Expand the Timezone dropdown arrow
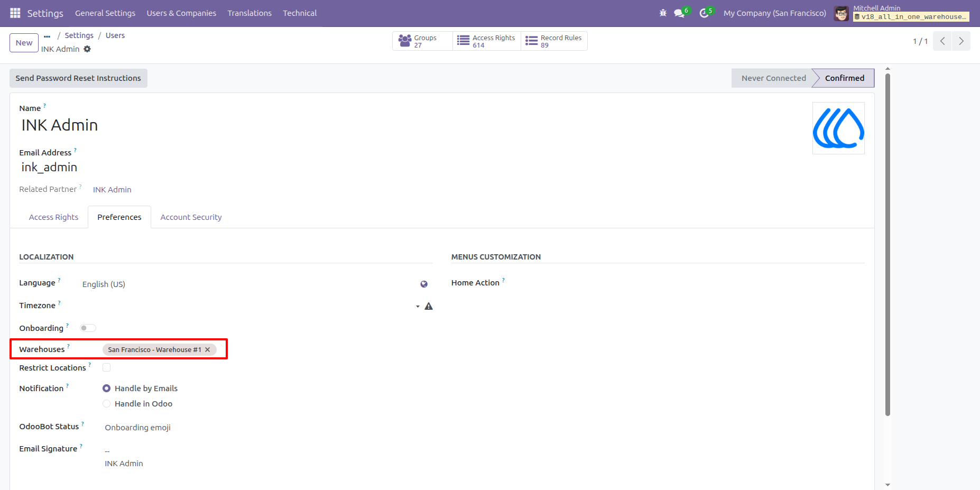Screen dimensions: 980x490 coord(418,306)
